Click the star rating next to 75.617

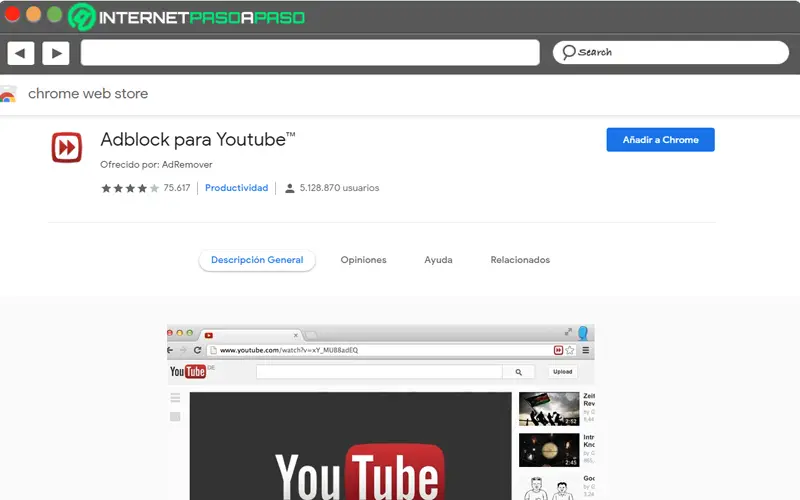coord(130,188)
